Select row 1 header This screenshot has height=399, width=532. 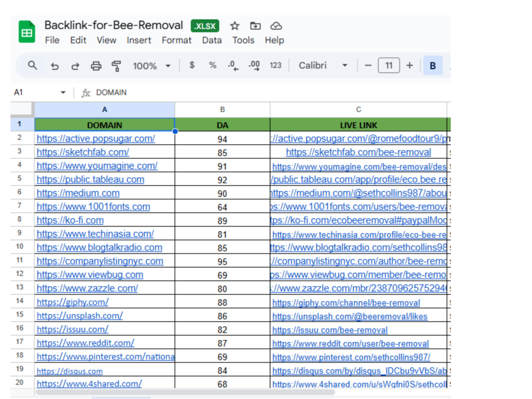19,124
